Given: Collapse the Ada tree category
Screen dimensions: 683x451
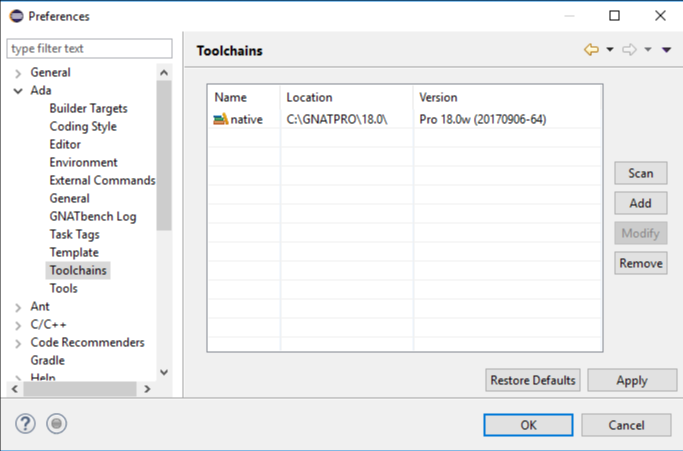Looking at the screenshot, I should (x=18, y=91).
